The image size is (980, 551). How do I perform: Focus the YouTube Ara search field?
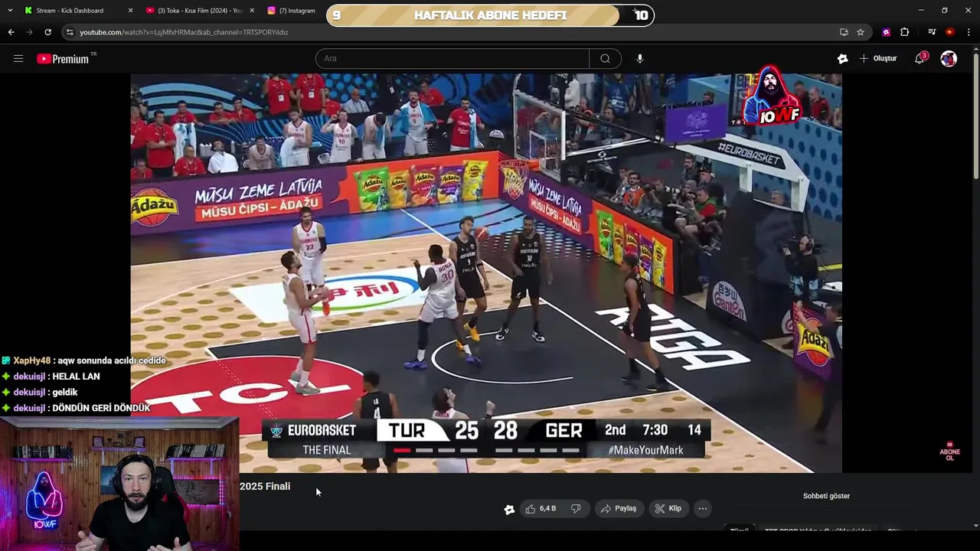(x=452, y=59)
